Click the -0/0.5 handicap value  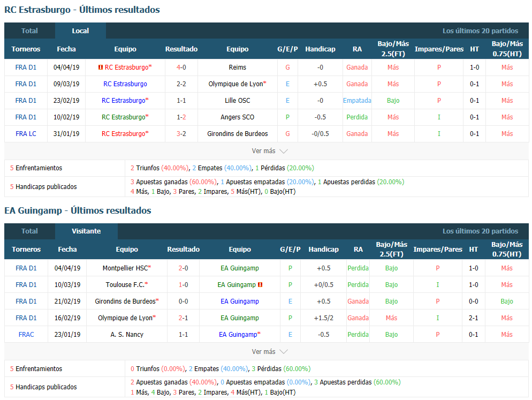point(320,134)
